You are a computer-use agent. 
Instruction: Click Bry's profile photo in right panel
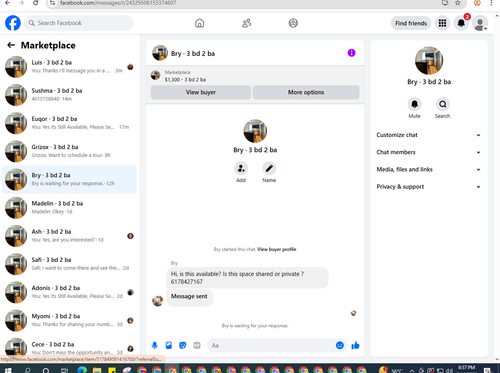[429, 60]
